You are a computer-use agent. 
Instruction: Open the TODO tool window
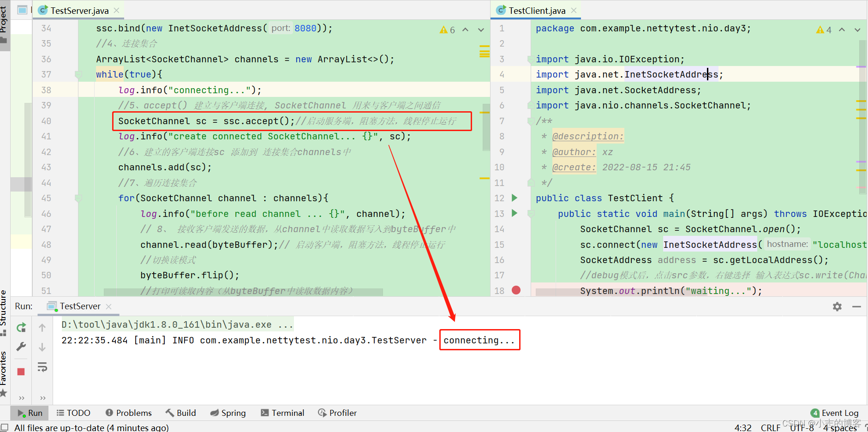tap(73, 413)
